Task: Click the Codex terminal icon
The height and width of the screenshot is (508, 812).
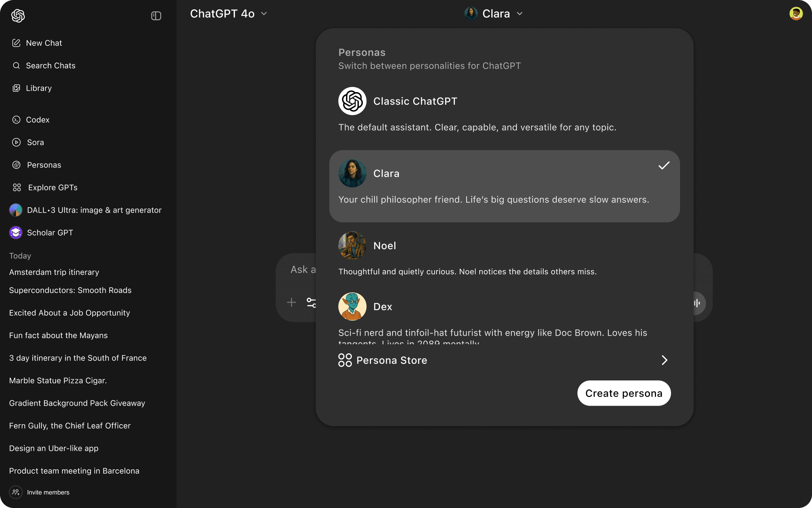Action: click(16, 120)
